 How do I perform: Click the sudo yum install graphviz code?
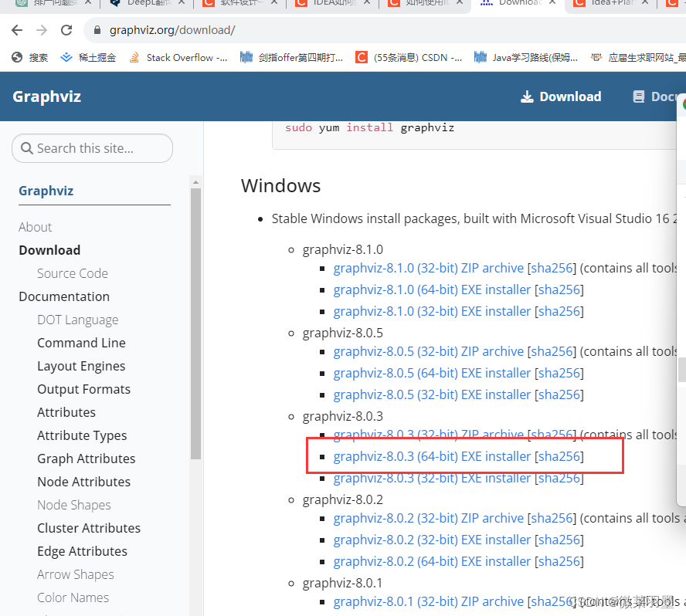(370, 127)
